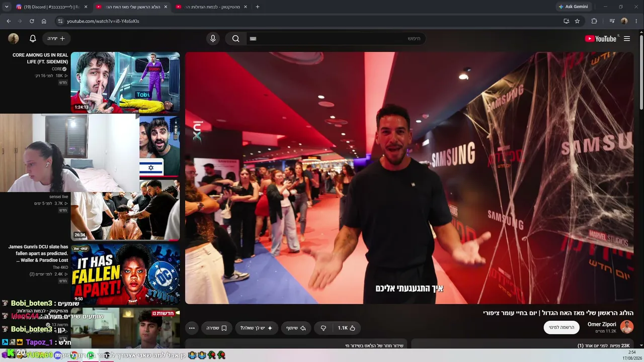
Task: Open the YouTube hamburger guide menu
Action: coord(627,38)
